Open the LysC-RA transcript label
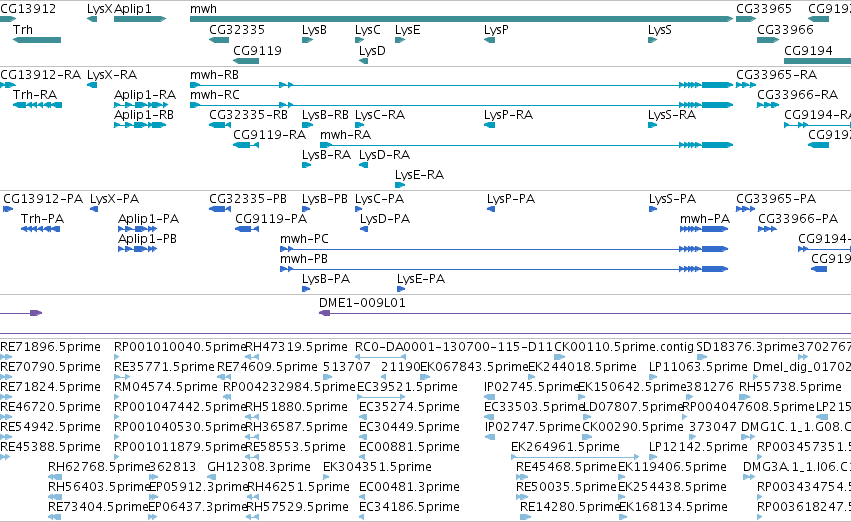This screenshot has height=522, width=851. click(x=380, y=114)
